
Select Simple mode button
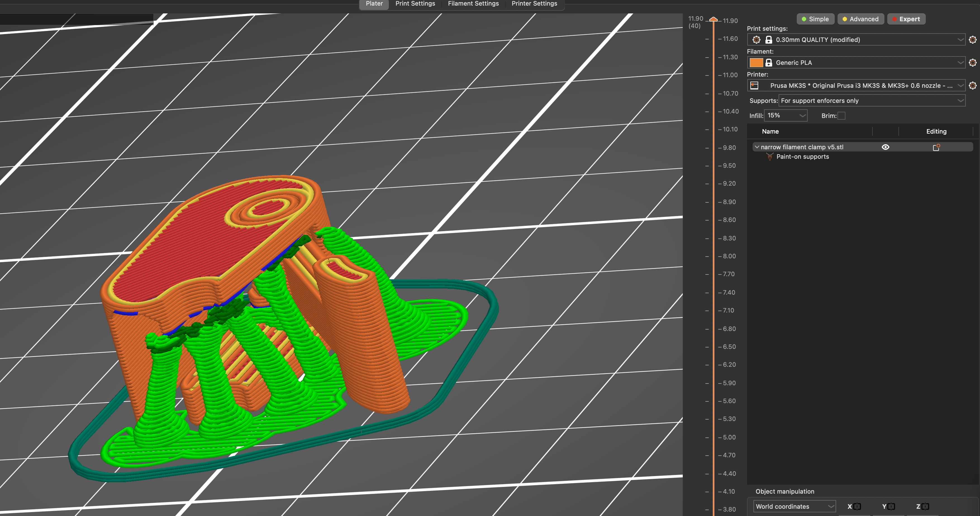(815, 19)
